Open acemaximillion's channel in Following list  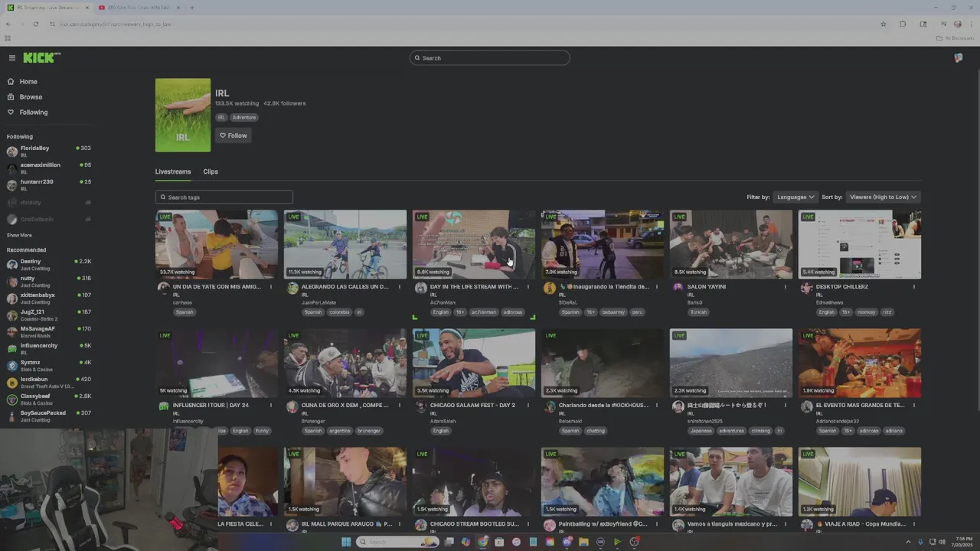(x=49, y=168)
